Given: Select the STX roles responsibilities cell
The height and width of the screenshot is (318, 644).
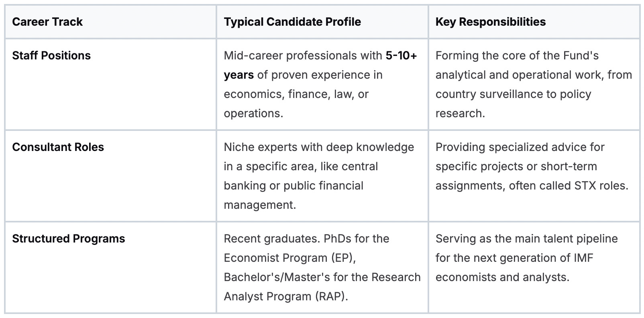Looking at the screenshot, I should click(x=534, y=176).
